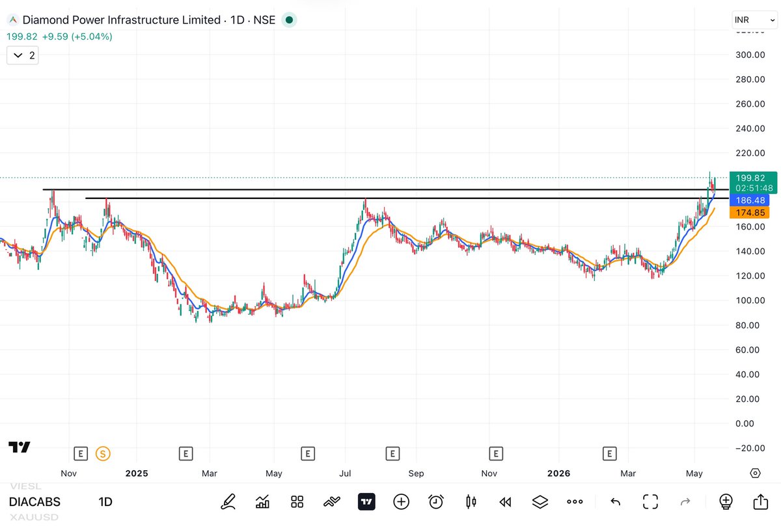Click the 2026 label on the time axis
Viewport: 781px width, 532px height.
558,473
